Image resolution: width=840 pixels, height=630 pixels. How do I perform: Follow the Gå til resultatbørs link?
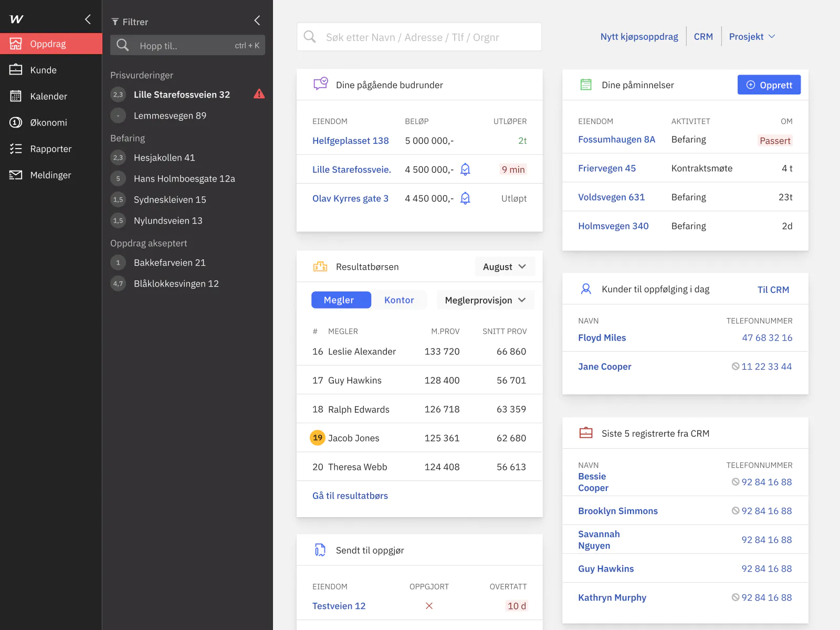click(x=350, y=496)
